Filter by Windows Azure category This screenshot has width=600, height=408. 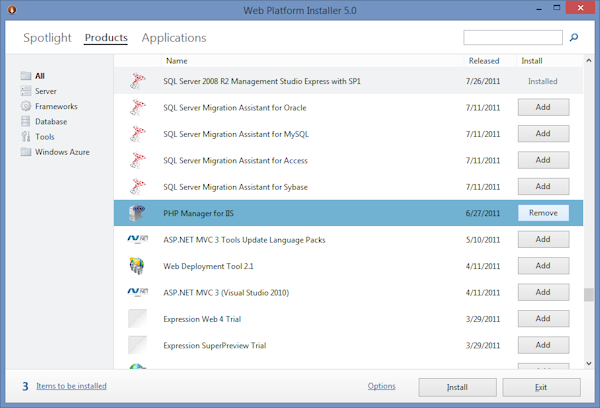coord(62,152)
